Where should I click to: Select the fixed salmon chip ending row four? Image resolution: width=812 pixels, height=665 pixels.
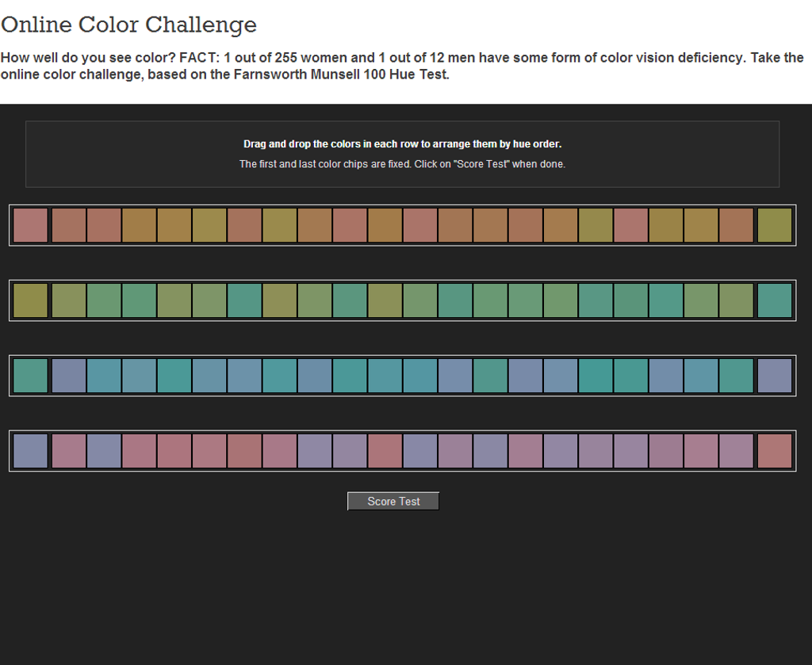tap(775, 451)
